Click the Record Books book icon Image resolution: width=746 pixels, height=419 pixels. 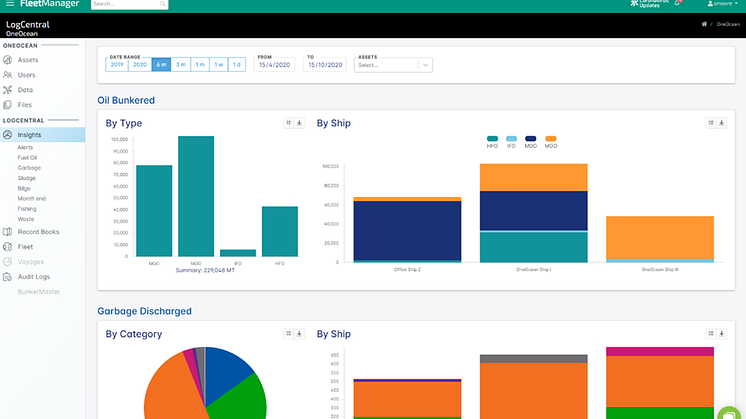tap(8, 232)
